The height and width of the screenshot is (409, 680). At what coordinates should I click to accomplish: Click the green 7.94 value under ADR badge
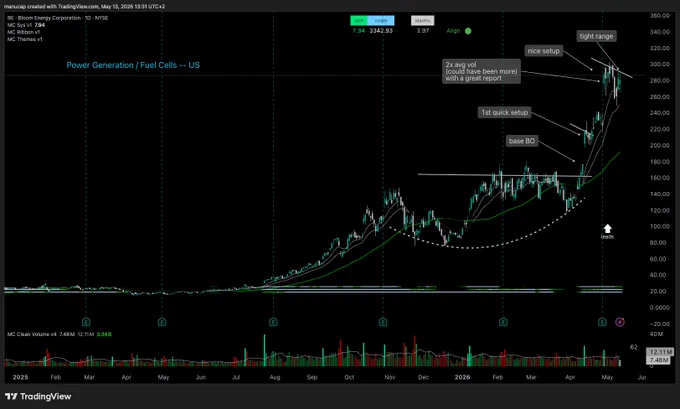[359, 31]
